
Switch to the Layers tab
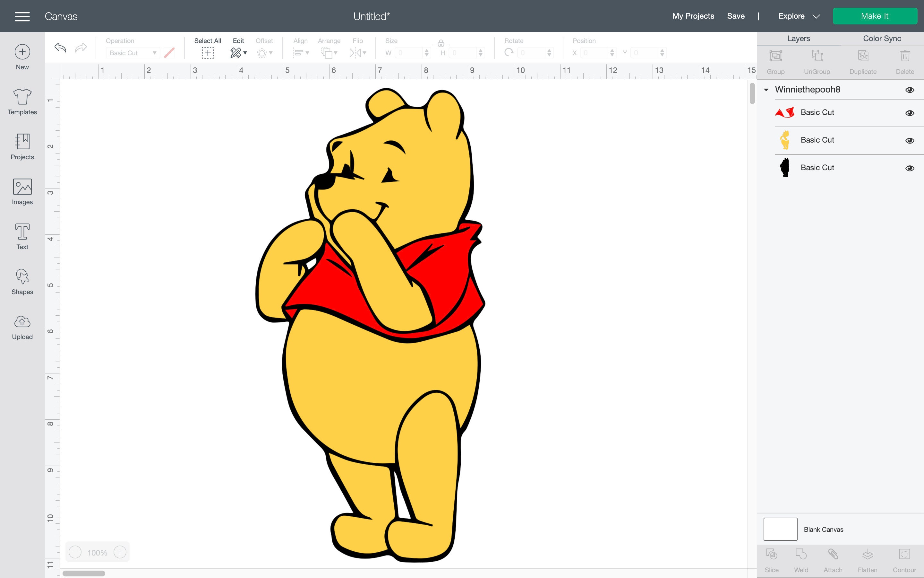point(798,39)
